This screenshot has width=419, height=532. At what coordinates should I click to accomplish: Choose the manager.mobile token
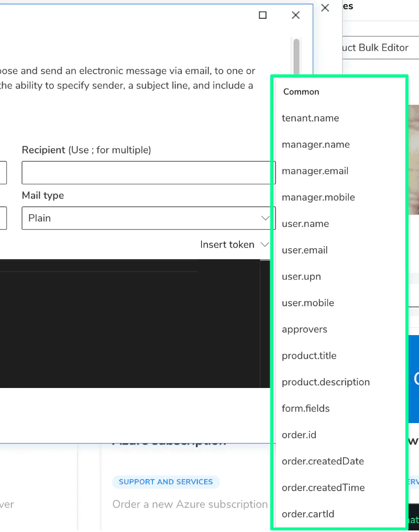coord(318,197)
